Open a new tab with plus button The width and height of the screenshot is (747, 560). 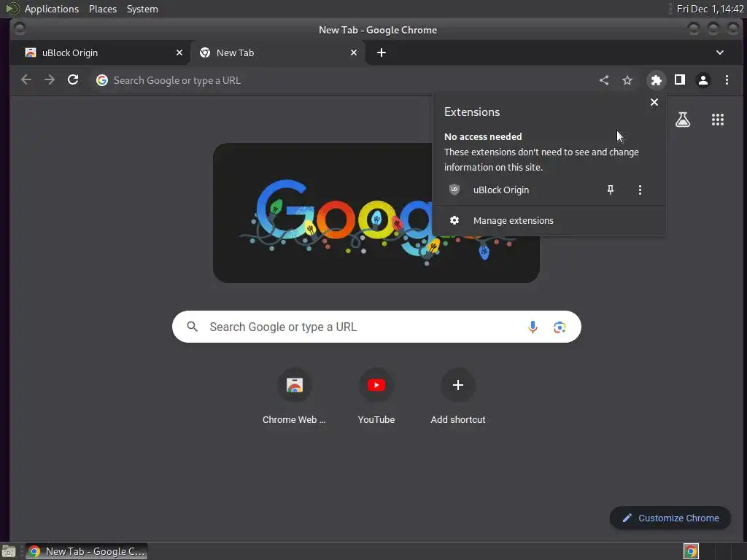tap(381, 52)
